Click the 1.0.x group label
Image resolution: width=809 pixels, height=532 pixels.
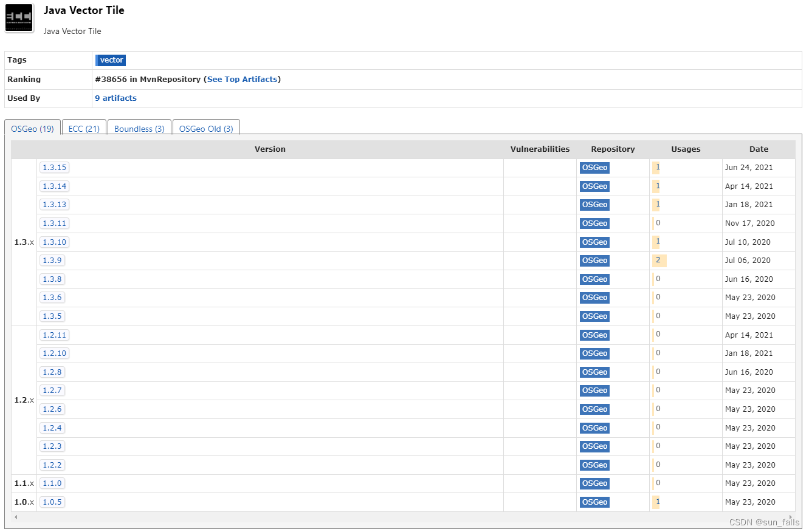(x=24, y=502)
